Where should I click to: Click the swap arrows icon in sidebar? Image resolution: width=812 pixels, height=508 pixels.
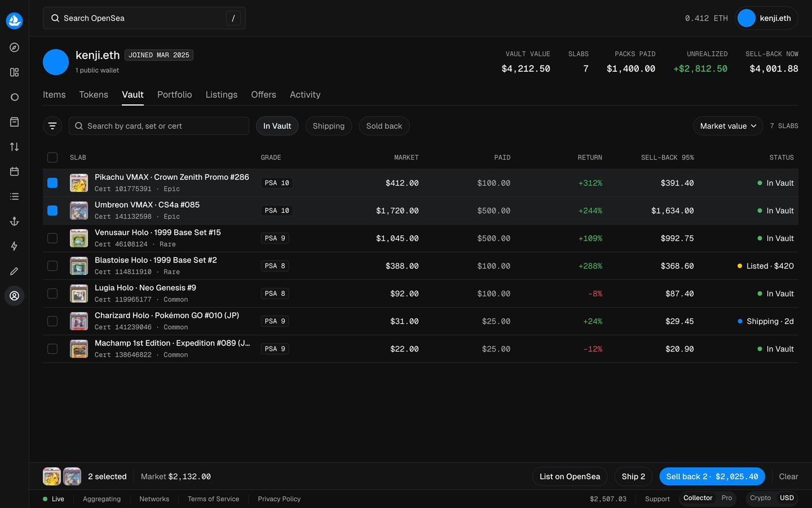pyautogui.click(x=14, y=147)
